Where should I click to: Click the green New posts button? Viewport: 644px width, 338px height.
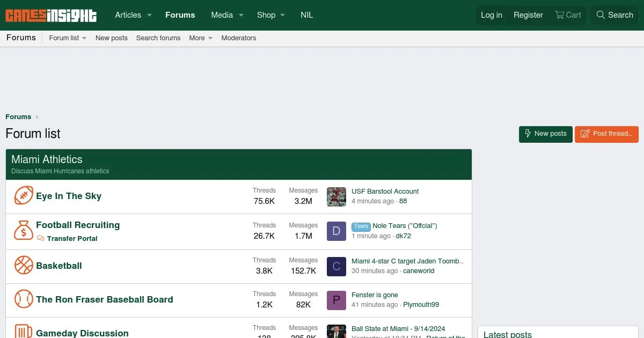[546, 134]
